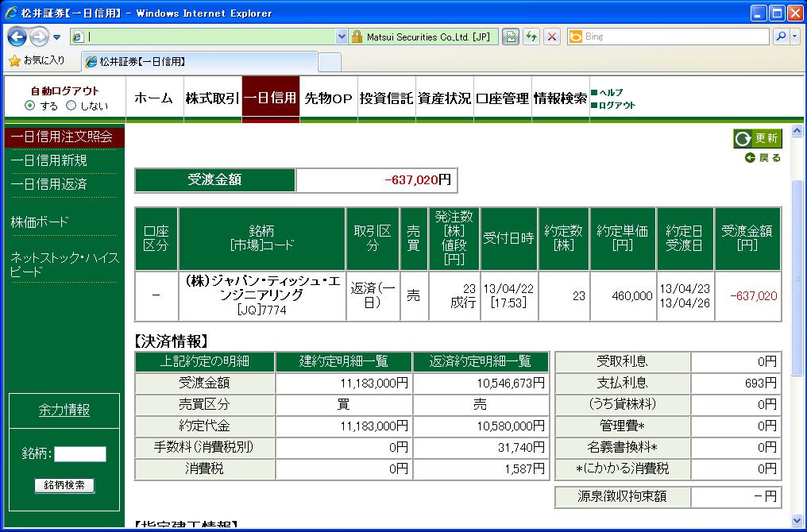Screen dimensions: 807x532
Task: Click the compatibility view icon
Action: tap(511, 37)
